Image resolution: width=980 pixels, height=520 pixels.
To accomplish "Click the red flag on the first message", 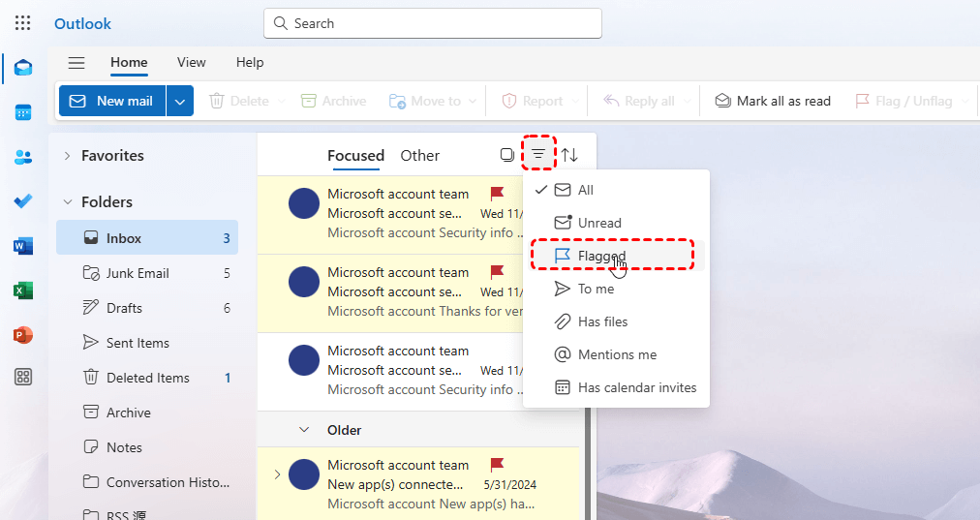I will (x=497, y=194).
